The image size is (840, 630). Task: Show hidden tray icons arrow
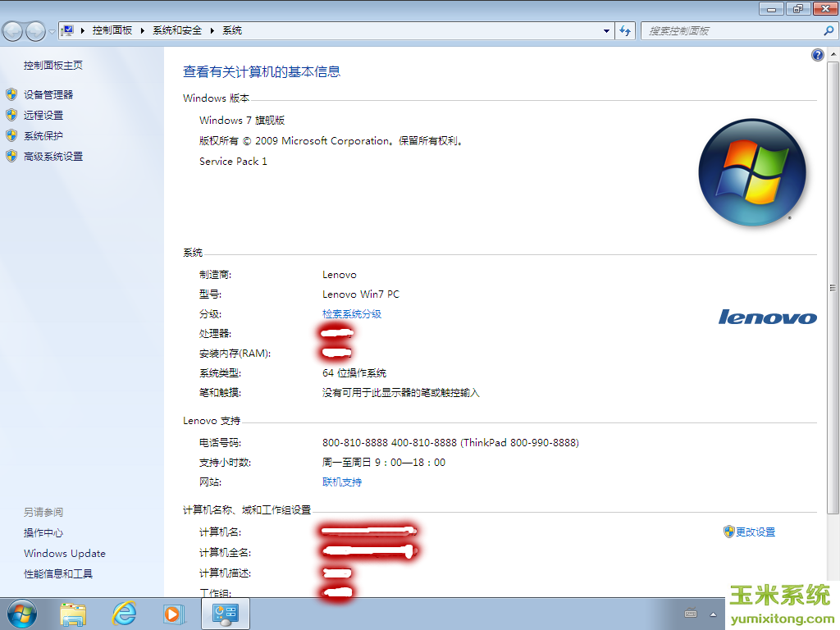point(713,614)
